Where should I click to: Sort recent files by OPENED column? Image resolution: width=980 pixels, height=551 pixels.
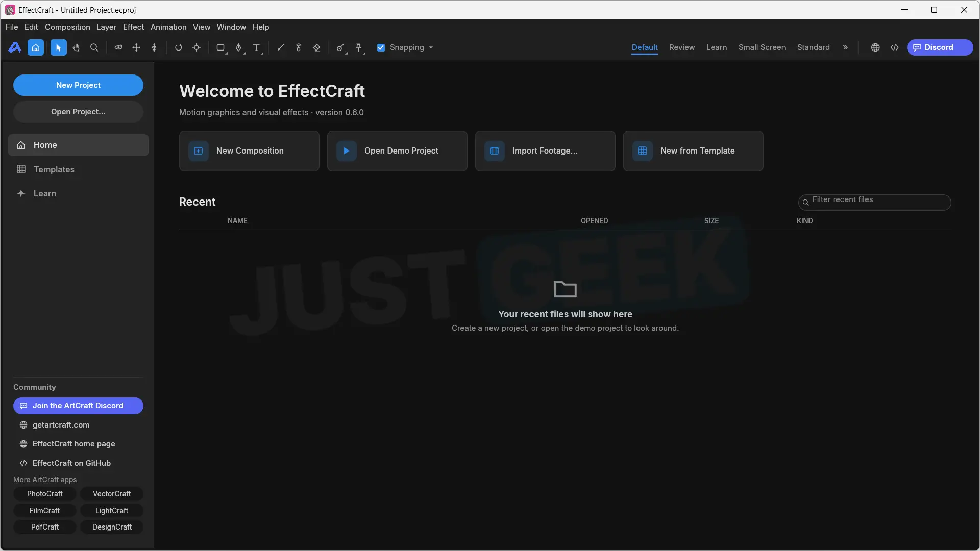pyautogui.click(x=594, y=221)
